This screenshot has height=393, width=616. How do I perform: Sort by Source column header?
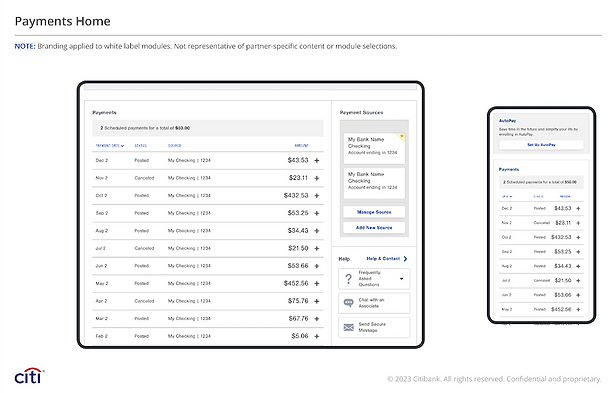point(174,146)
